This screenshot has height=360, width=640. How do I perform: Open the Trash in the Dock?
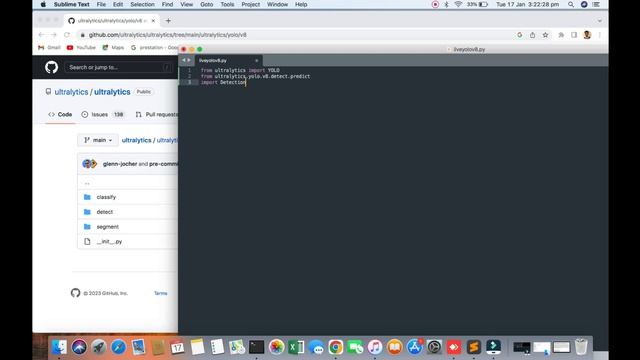point(581,347)
